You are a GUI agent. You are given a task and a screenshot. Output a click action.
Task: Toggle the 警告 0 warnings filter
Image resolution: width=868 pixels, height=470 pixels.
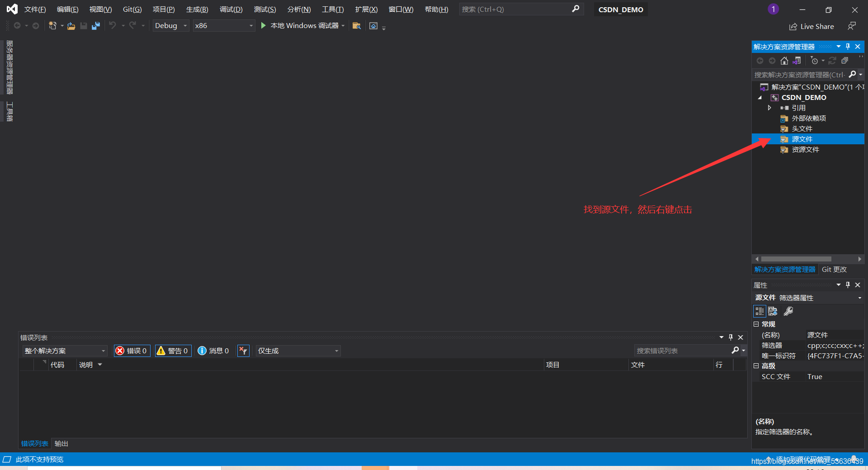click(x=173, y=351)
